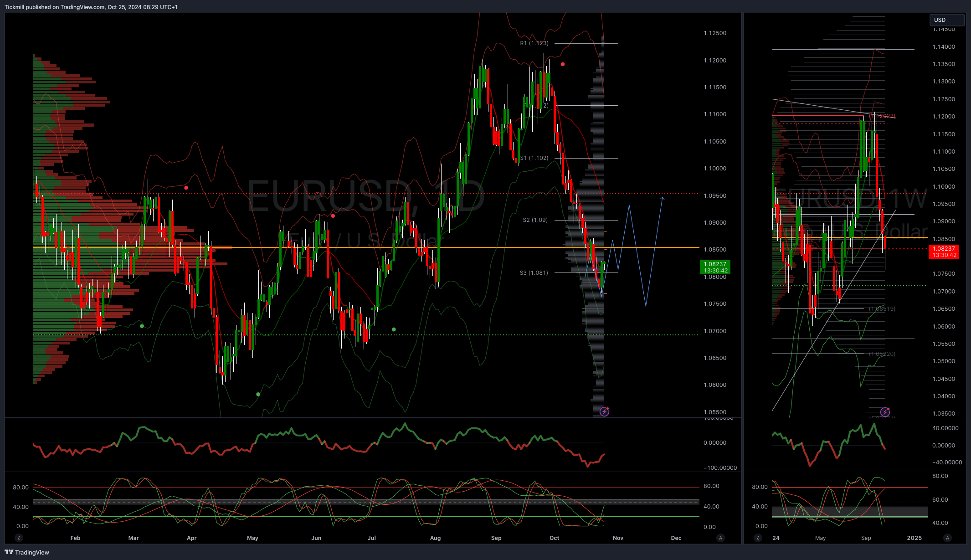Select the green marker dot in mid July
This screenshot has width=971, height=560.
(x=394, y=329)
